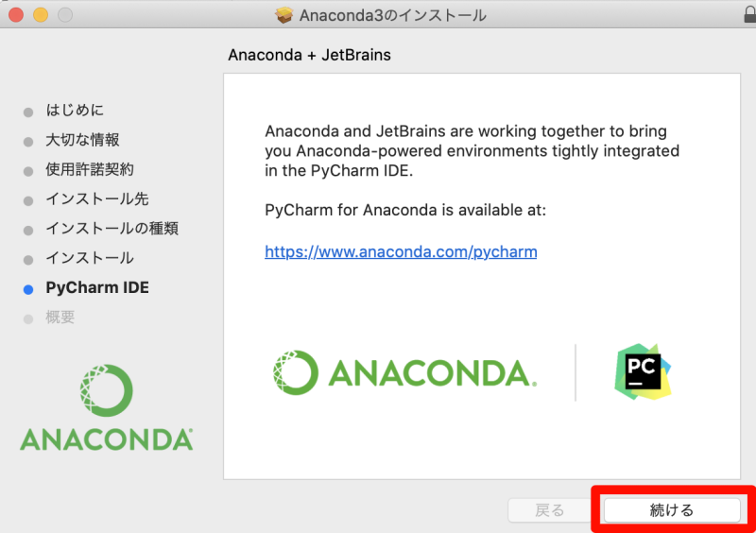Select the 概要 step in sidebar

[60, 317]
